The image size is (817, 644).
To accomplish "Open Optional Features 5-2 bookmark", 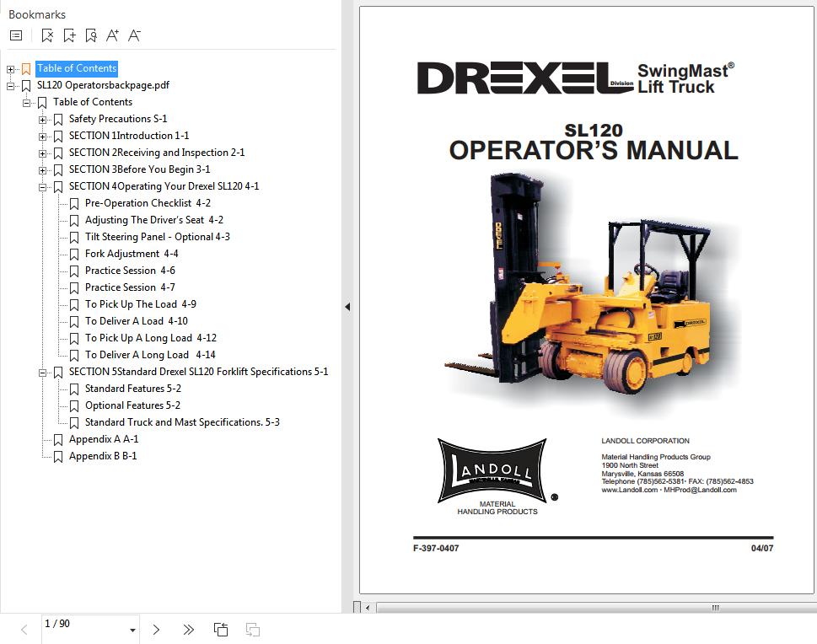I will pyautogui.click(x=132, y=405).
